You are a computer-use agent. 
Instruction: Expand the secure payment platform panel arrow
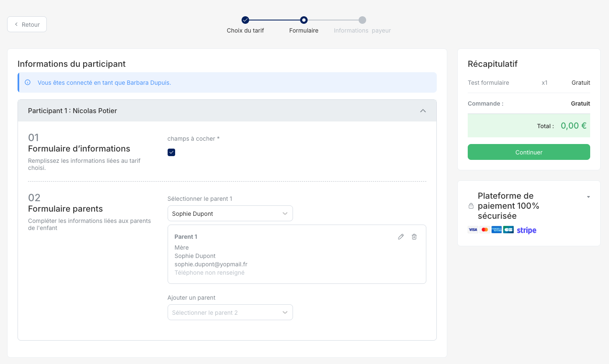coord(588,197)
